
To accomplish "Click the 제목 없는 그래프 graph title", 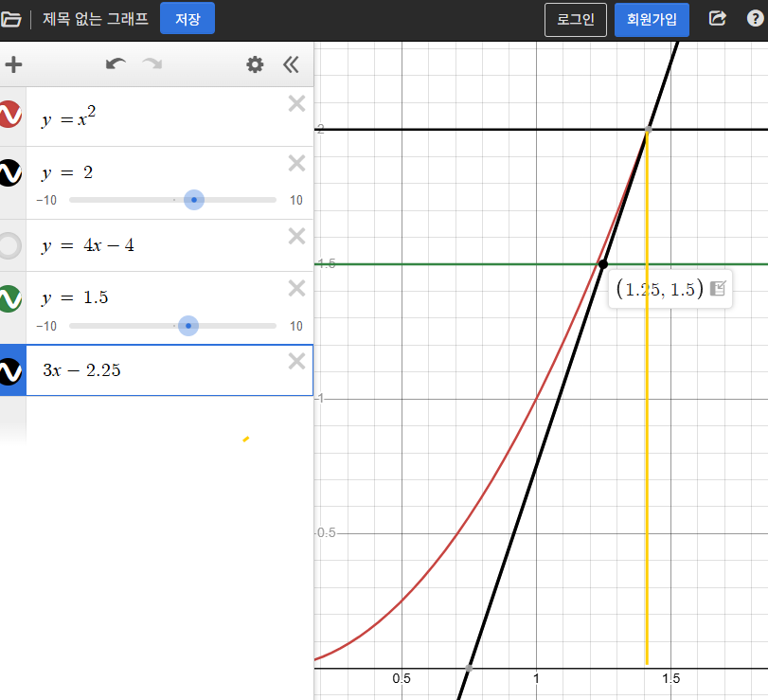I will 96,19.
